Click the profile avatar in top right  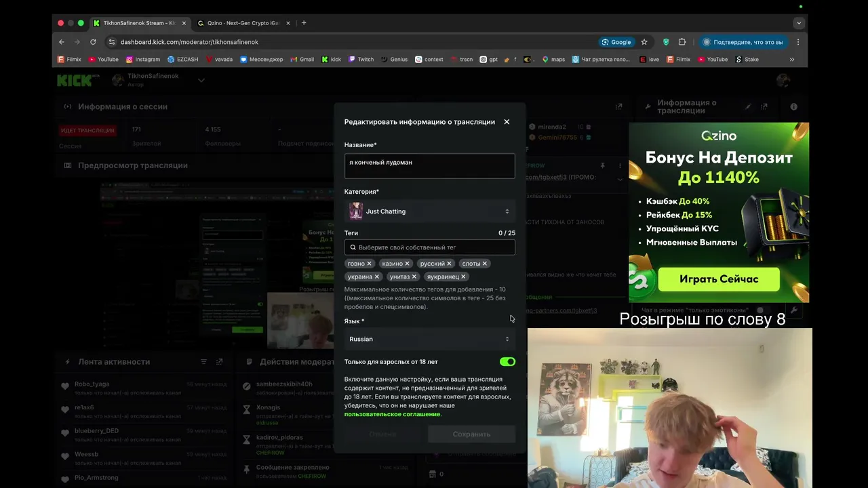pos(783,81)
